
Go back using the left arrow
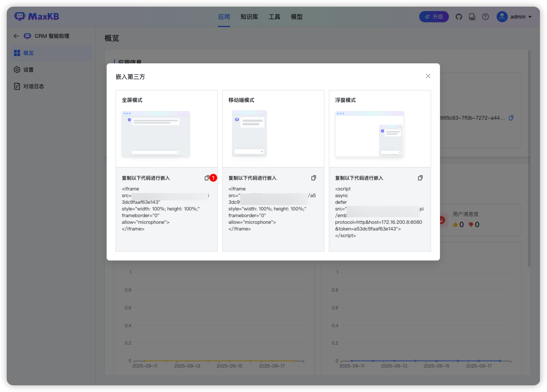click(16, 36)
